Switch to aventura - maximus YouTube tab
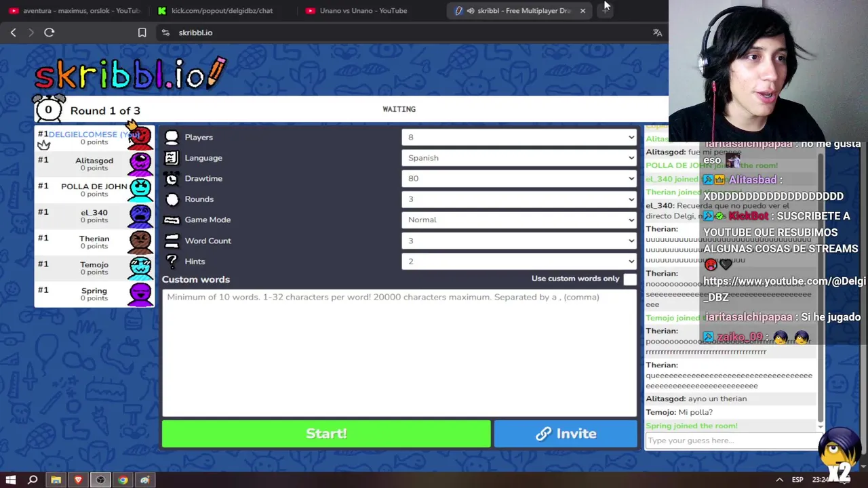Viewport: 868px width, 488px height. [x=75, y=10]
